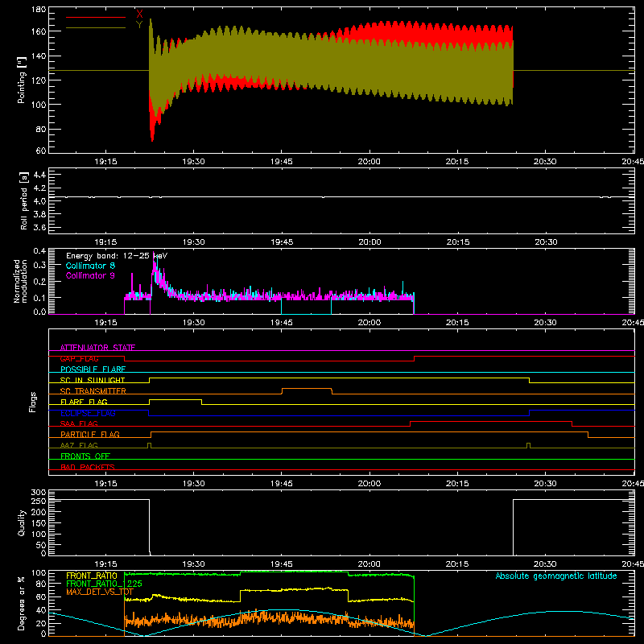The width and height of the screenshot is (644, 644).
Task: Select the MAX_DET_VS_TOT legend entry
Action: 100,592
